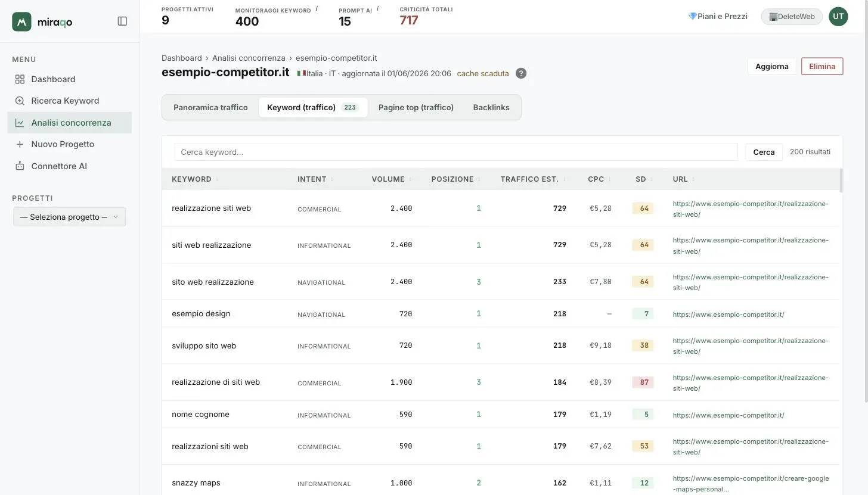Click the table vertical scrollbar

(x=841, y=180)
